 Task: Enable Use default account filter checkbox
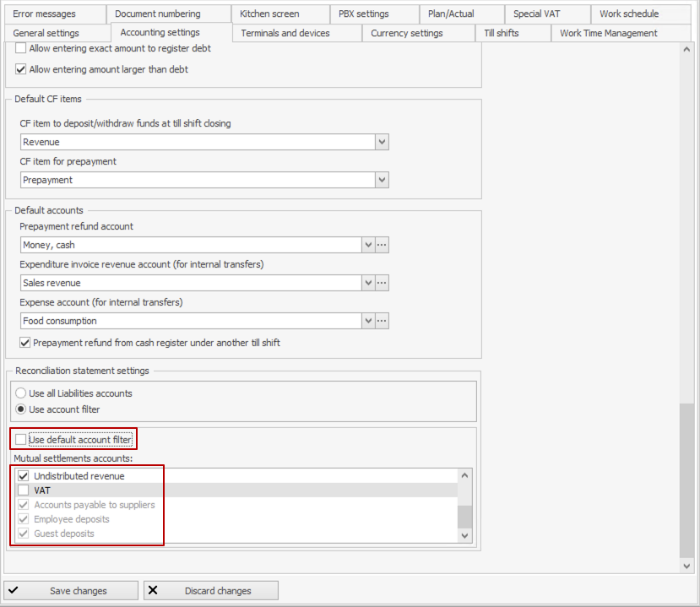(21, 440)
